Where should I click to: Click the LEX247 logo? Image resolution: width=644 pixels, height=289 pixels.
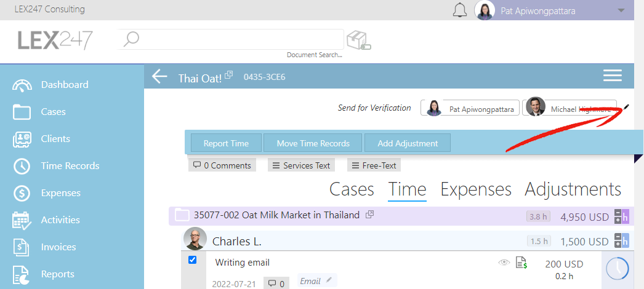[55, 41]
